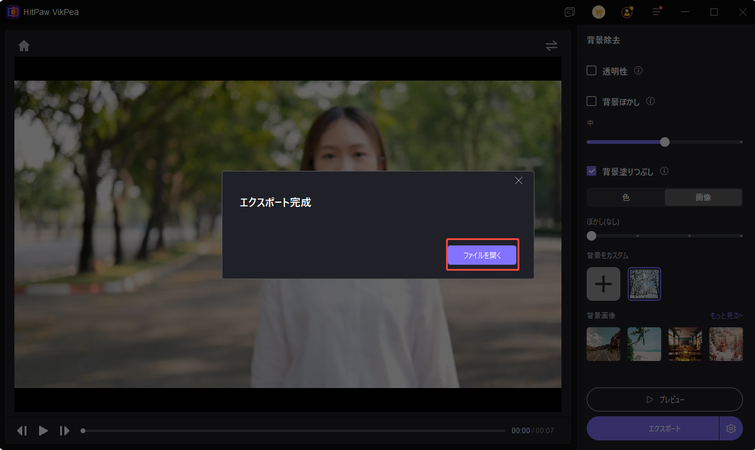Image resolution: width=755 pixels, height=450 pixels.
Task: Click the timeline progress handle
Action: pos(83,431)
